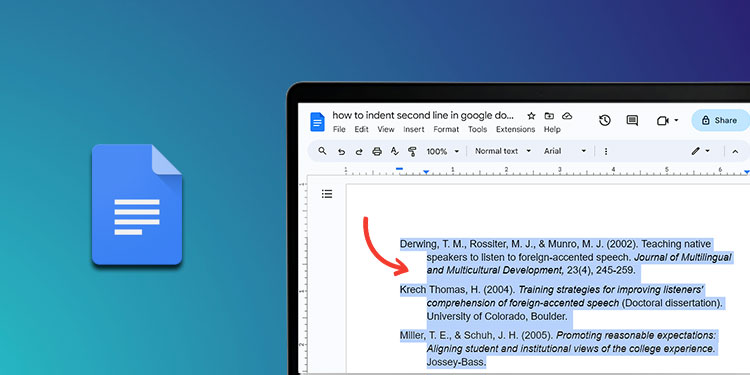The height and width of the screenshot is (375, 750).
Task: Click the Share button
Action: (x=720, y=121)
